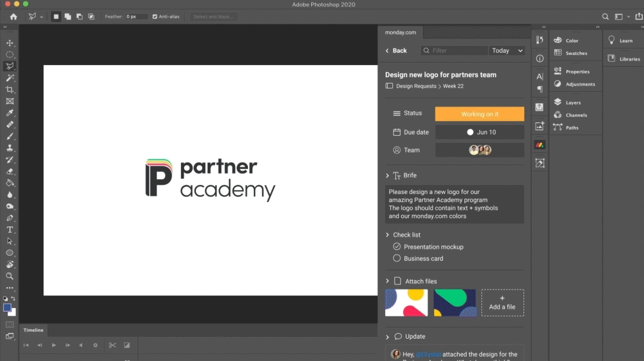Open the lasso tool preset dropdown

(41, 17)
